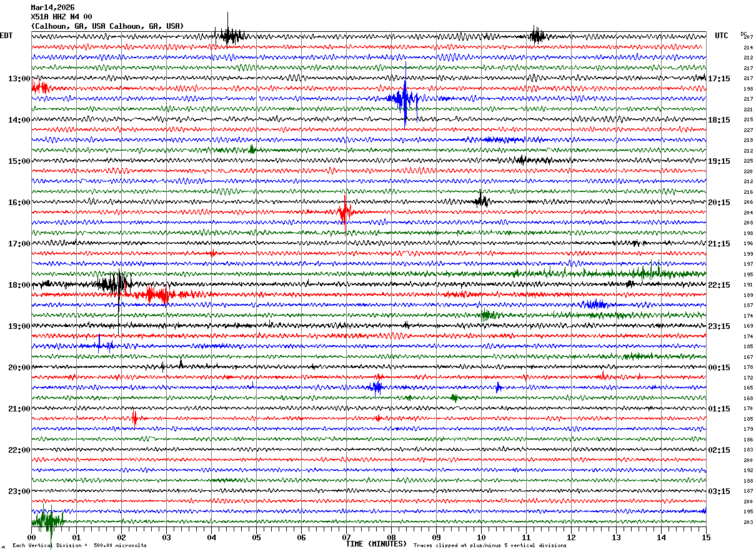Image resolution: width=756 pixels, height=554 pixels.
Task: Click the DC offset value 165
Action: point(748,388)
